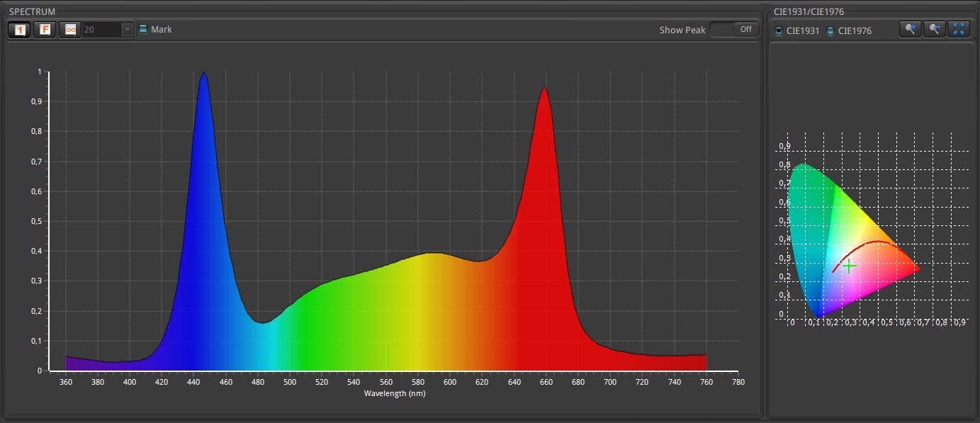This screenshot has width=980, height=423.
Task: Switch to the CIE1976 color space option
Action: [830, 31]
